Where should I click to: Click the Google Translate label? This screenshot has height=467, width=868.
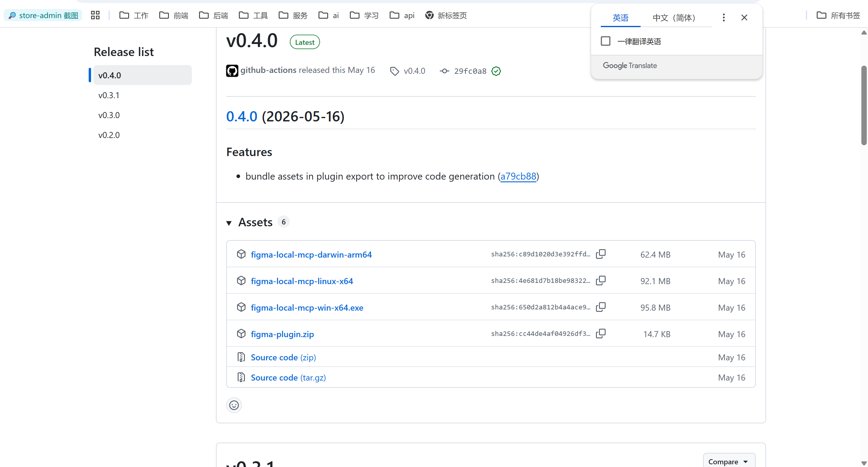[630, 65]
